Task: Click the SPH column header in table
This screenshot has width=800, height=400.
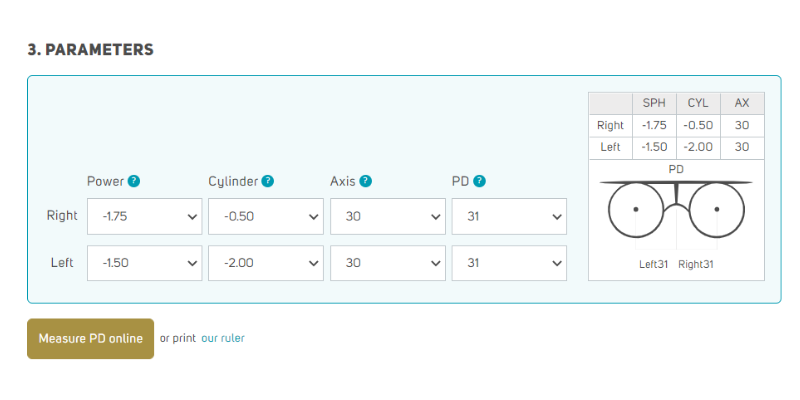Action: coord(654,104)
